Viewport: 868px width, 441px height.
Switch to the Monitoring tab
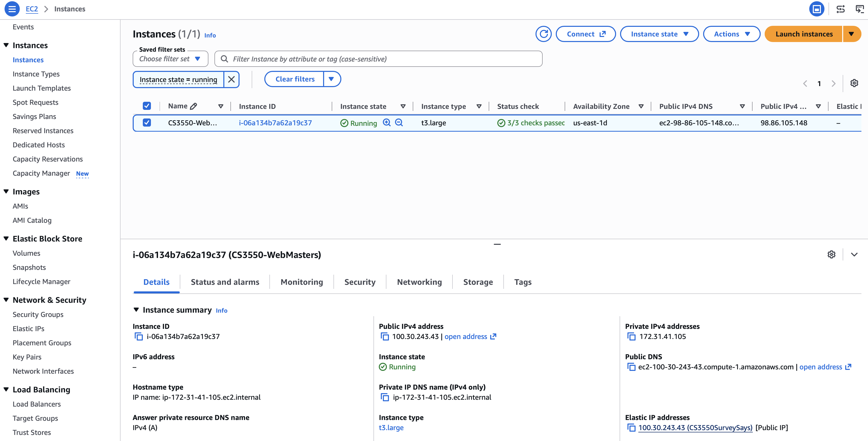[x=302, y=282]
